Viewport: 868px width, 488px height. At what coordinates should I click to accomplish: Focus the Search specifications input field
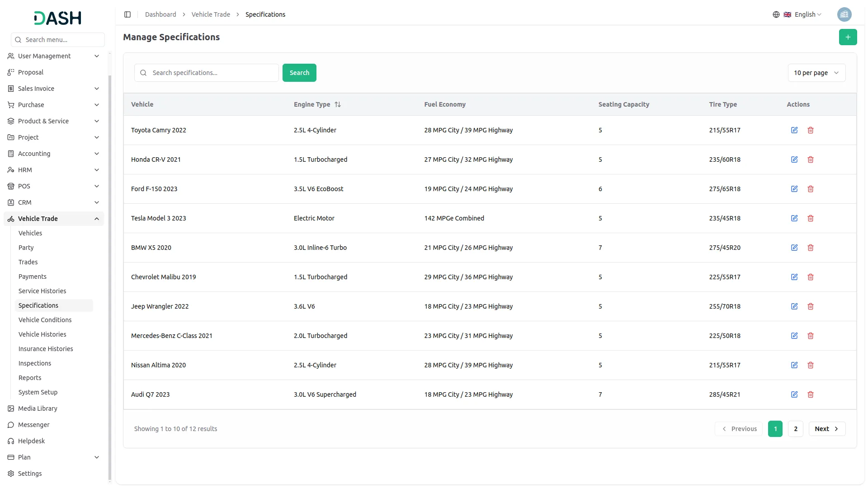(x=212, y=73)
